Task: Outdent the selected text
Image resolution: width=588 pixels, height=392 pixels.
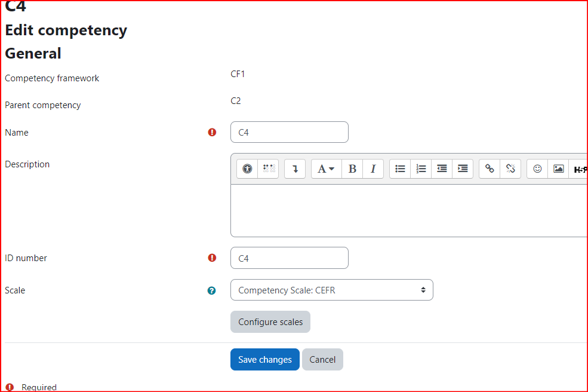Action: click(x=442, y=169)
